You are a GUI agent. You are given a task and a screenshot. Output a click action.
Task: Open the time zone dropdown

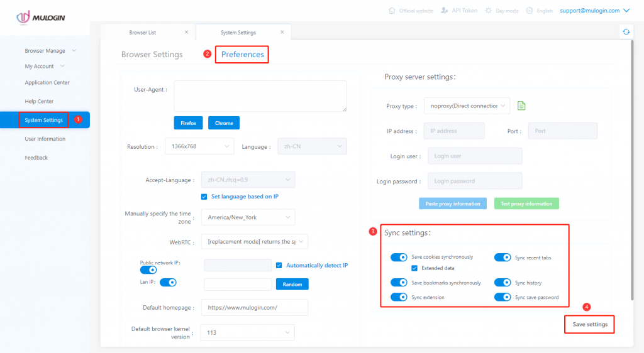(x=248, y=217)
